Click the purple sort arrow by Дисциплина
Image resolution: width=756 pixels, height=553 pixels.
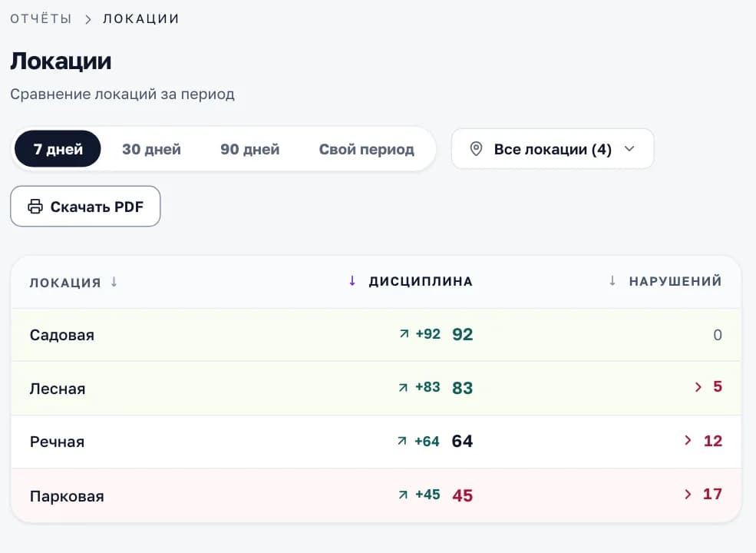tap(352, 281)
